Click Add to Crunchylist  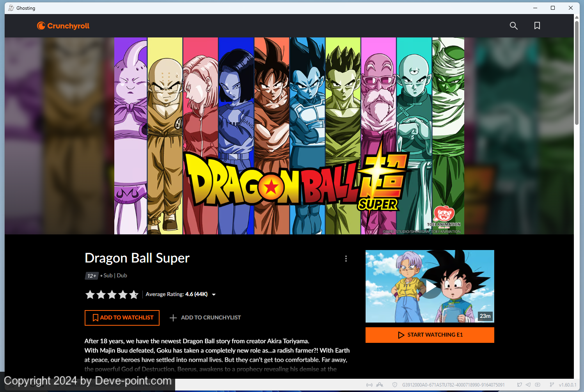pos(205,318)
